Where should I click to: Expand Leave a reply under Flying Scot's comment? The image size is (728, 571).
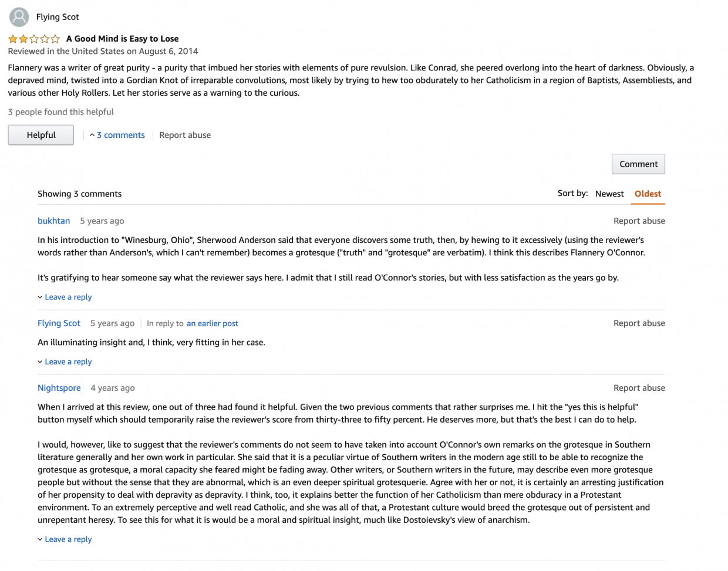click(65, 361)
